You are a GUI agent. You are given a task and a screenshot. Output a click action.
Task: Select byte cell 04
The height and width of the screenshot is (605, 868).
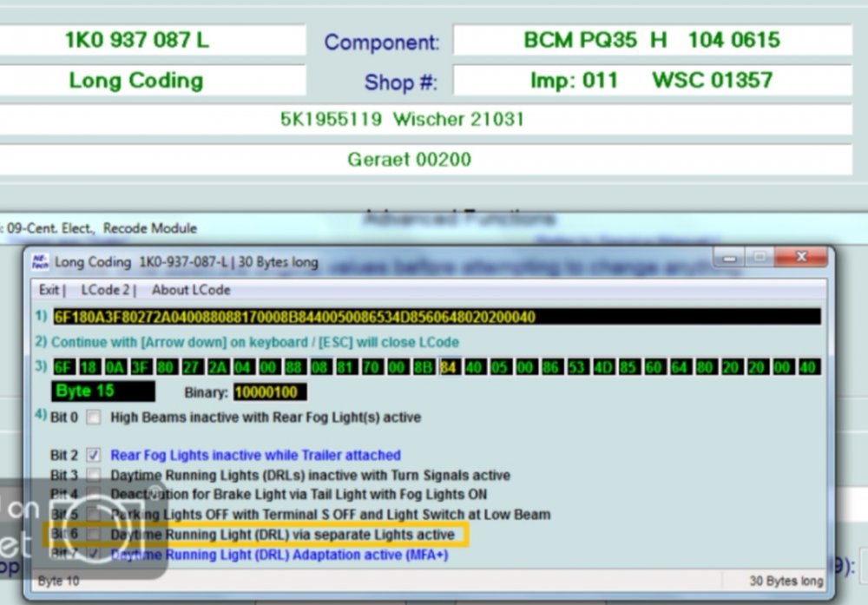tap(243, 367)
